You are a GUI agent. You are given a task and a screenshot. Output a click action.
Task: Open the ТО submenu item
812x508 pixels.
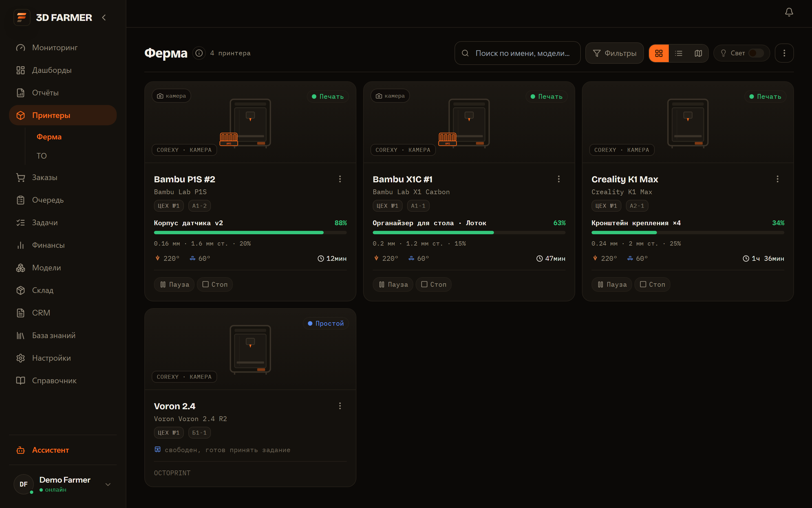click(x=42, y=156)
